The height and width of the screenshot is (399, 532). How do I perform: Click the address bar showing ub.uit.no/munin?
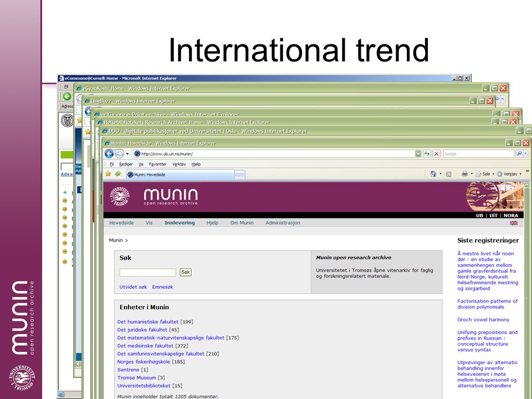[x=273, y=154]
